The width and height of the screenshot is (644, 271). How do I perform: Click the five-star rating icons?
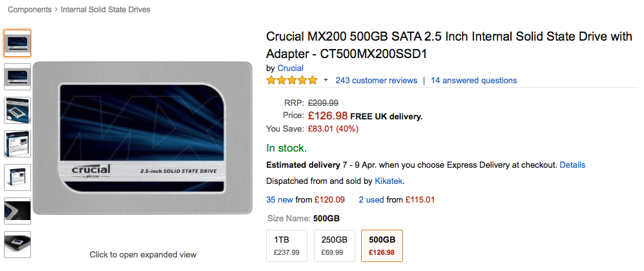291,81
